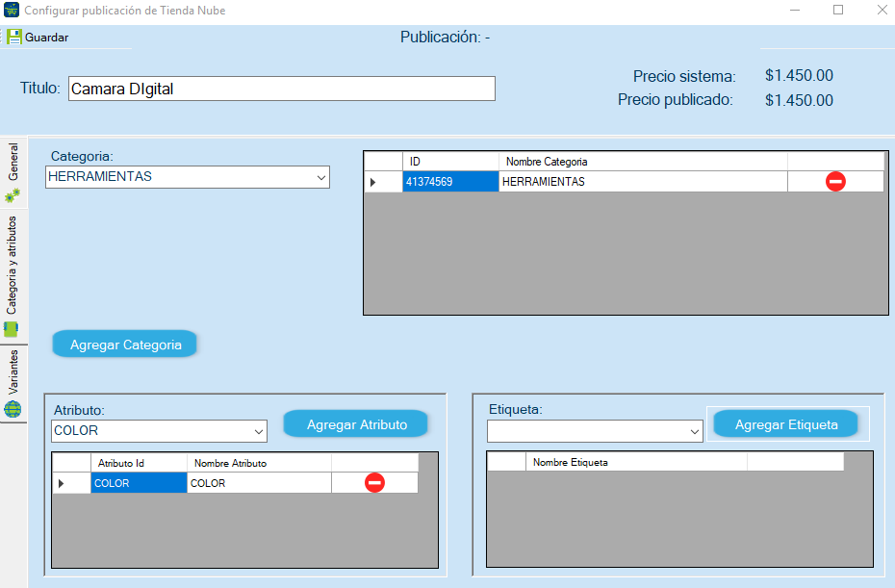The width and height of the screenshot is (895, 588).
Task: Close the Configurar publicación window
Action: 882,11
